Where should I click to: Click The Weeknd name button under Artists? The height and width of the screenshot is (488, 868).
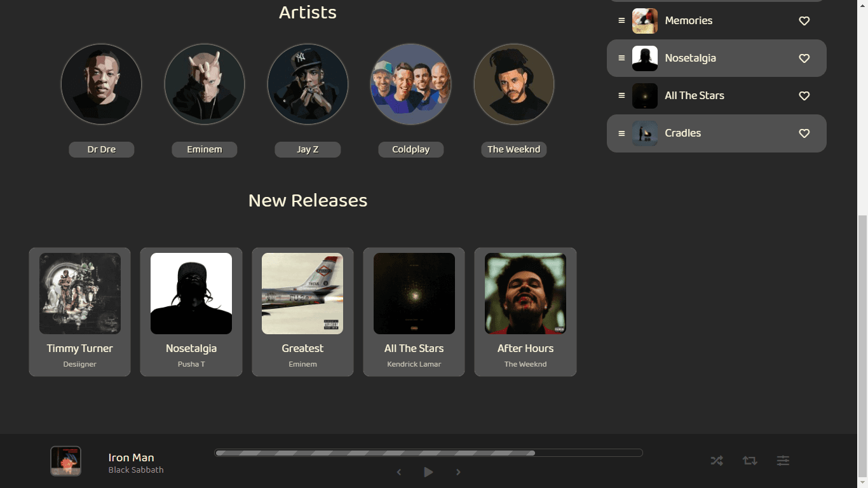(x=514, y=149)
